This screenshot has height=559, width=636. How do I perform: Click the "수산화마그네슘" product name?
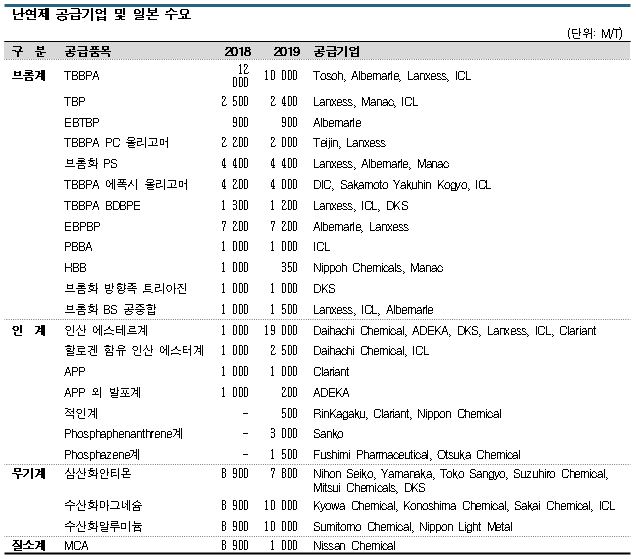pyautogui.click(x=102, y=507)
